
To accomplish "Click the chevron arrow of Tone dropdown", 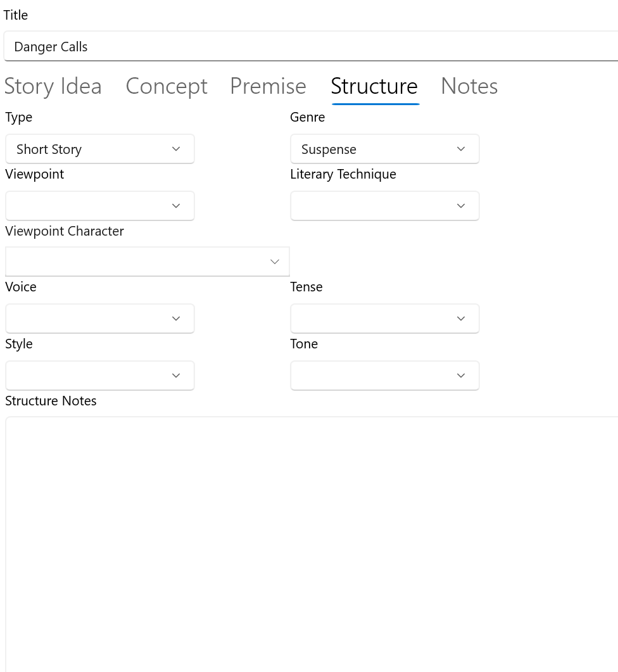I will click(461, 376).
